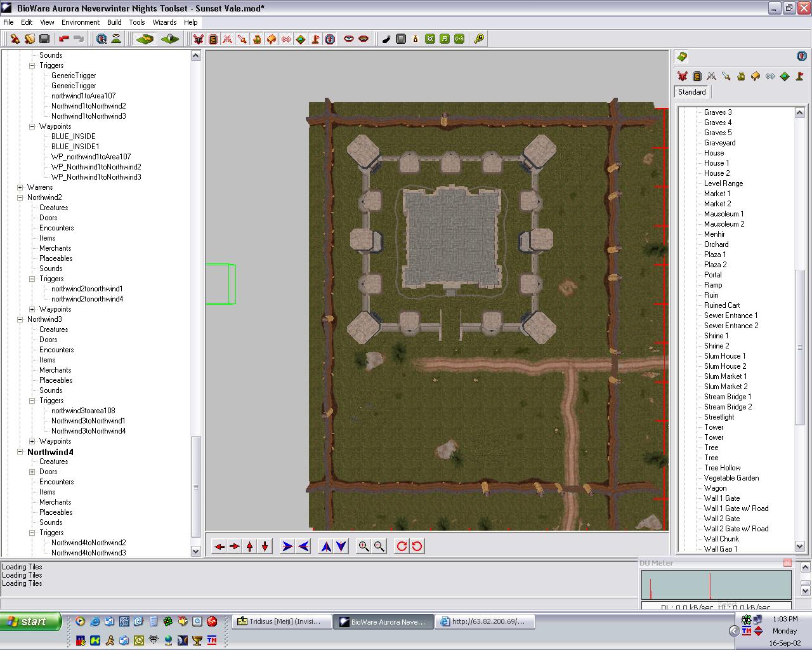The image size is (812, 650).
Task: Collapse the Northwind2 area node
Action: point(20,197)
